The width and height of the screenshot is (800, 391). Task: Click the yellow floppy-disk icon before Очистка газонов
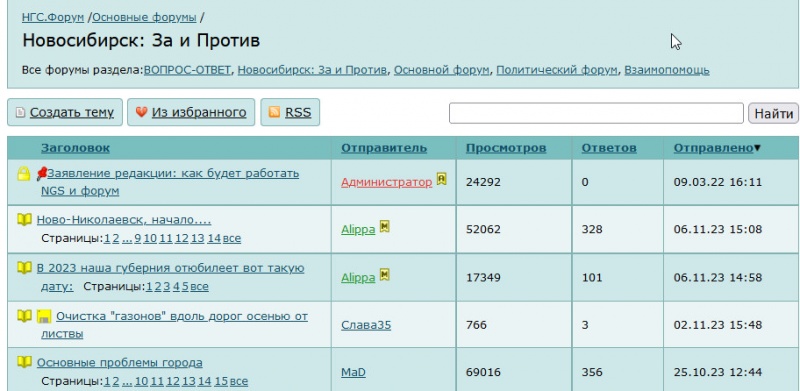coord(43,316)
